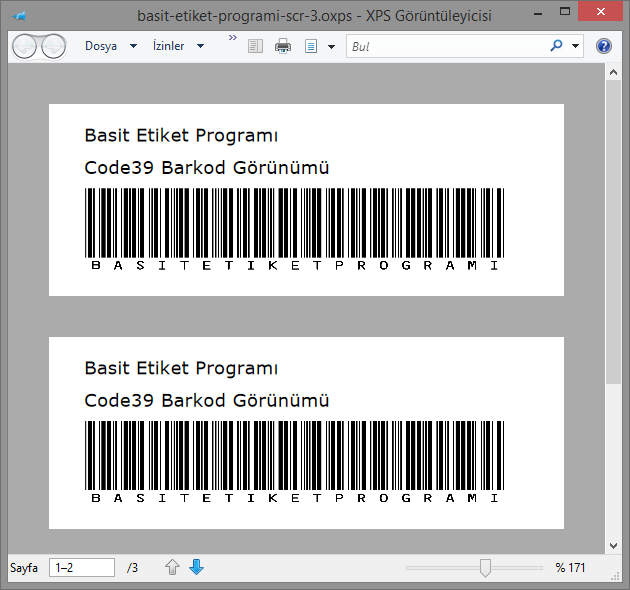The width and height of the screenshot is (630, 590).
Task: Click first page 'Basit Etiket Programı' heading
Action: [x=181, y=135]
